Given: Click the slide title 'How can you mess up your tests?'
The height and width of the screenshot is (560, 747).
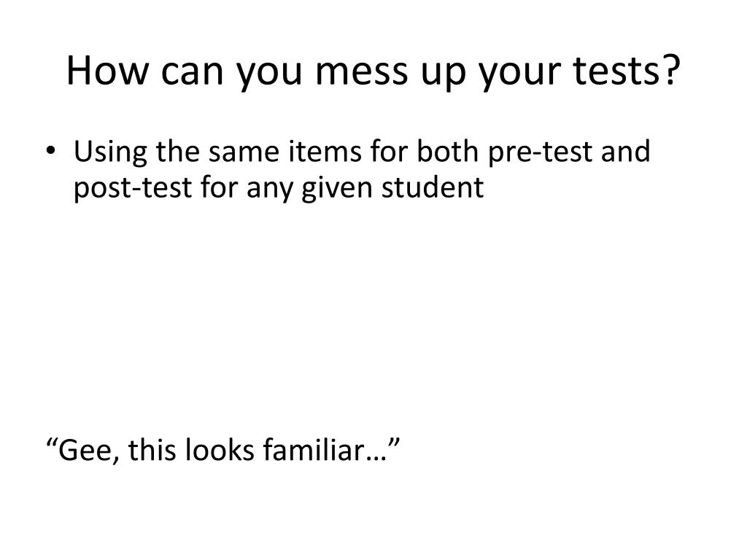Looking at the screenshot, I should click(x=373, y=71).
